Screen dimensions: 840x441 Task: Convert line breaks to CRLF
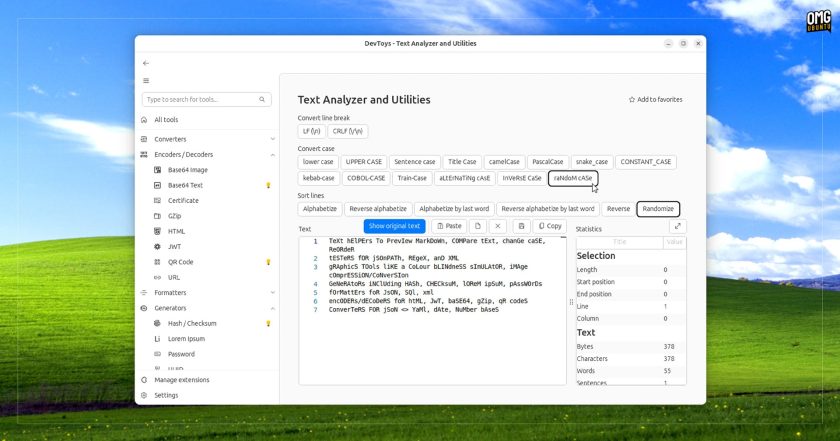[348, 131]
